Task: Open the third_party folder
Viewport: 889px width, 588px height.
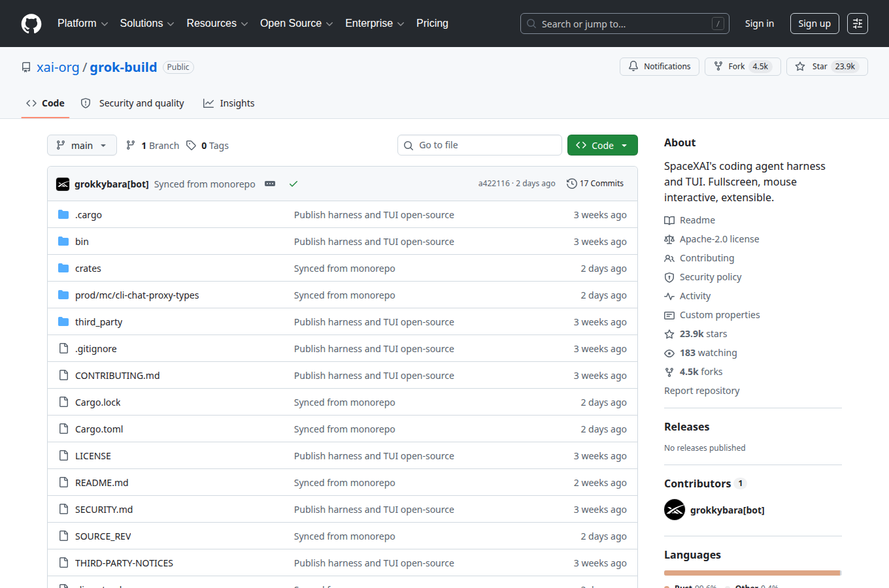Action: coord(99,322)
